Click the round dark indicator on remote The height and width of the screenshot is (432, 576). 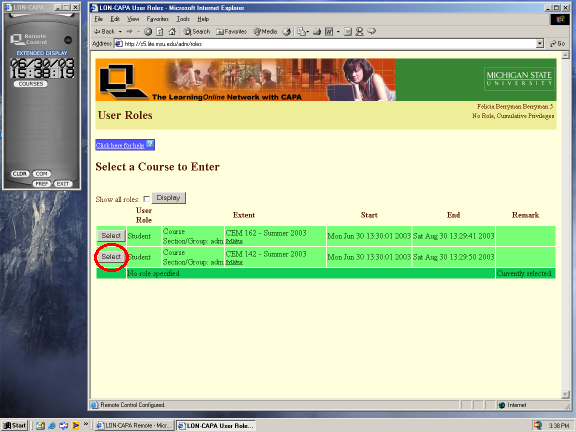click(68, 40)
